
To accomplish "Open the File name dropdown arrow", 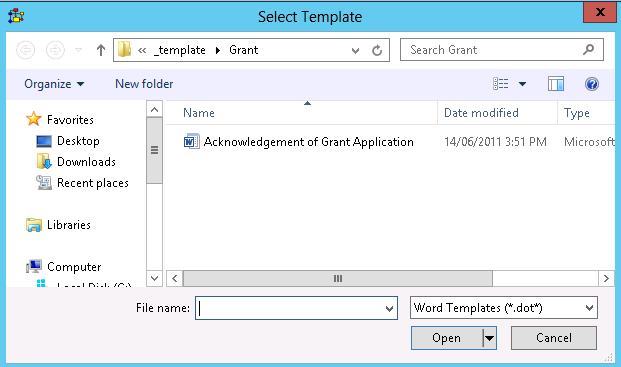I will pyautogui.click(x=389, y=308).
